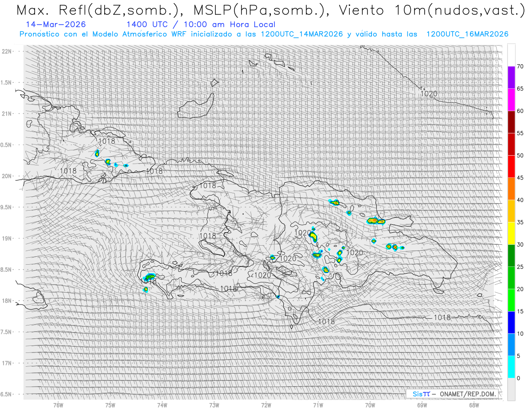Viewport: 532px width, 411px height.
Task: Click the 70W longitude axis label
Action: (370, 405)
